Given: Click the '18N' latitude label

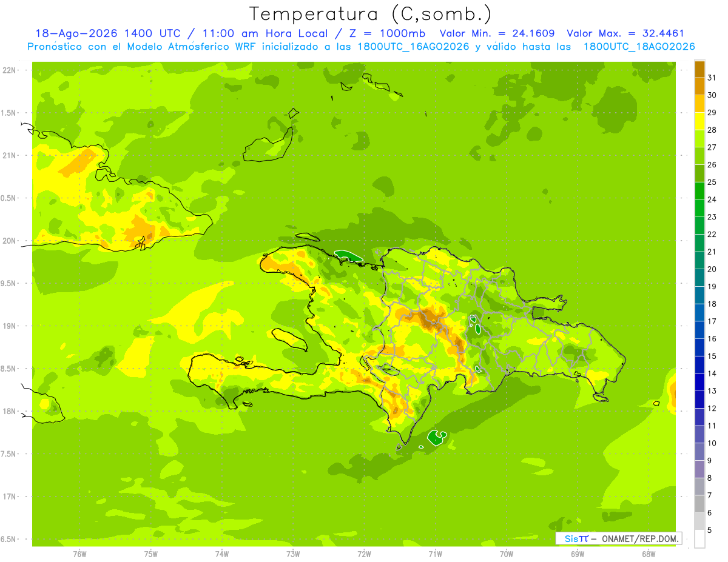Looking at the screenshot, I should coord(8,411).
